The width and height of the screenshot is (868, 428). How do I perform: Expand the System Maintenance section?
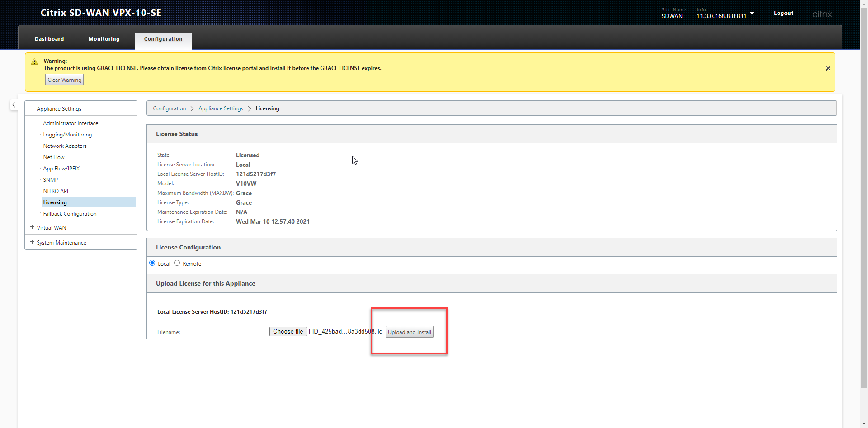click(32, 242)
